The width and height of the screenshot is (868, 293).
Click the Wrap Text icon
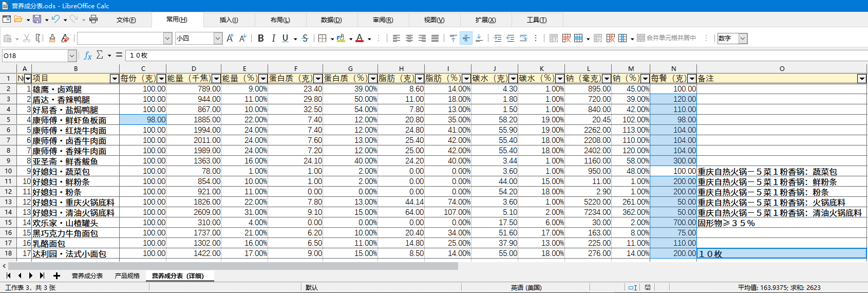[523, 38]
